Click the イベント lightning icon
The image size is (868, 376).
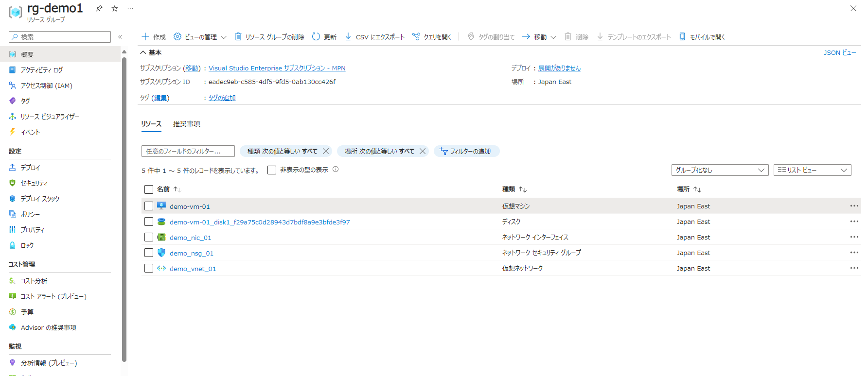(13, 132)
